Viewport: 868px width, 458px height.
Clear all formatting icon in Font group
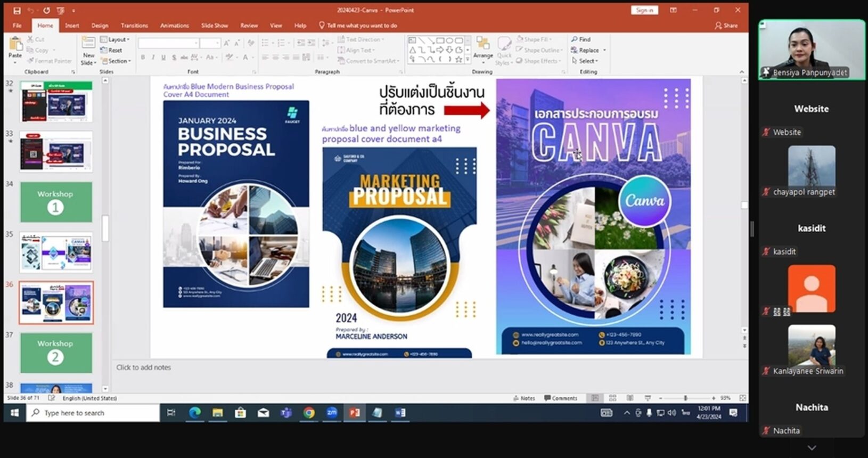(x=251, y=43)
